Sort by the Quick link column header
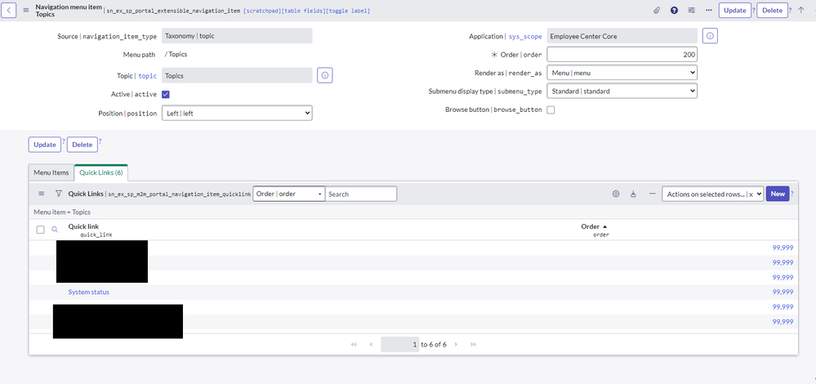This screenshot has height=384, width=816. tap(83, 226)
